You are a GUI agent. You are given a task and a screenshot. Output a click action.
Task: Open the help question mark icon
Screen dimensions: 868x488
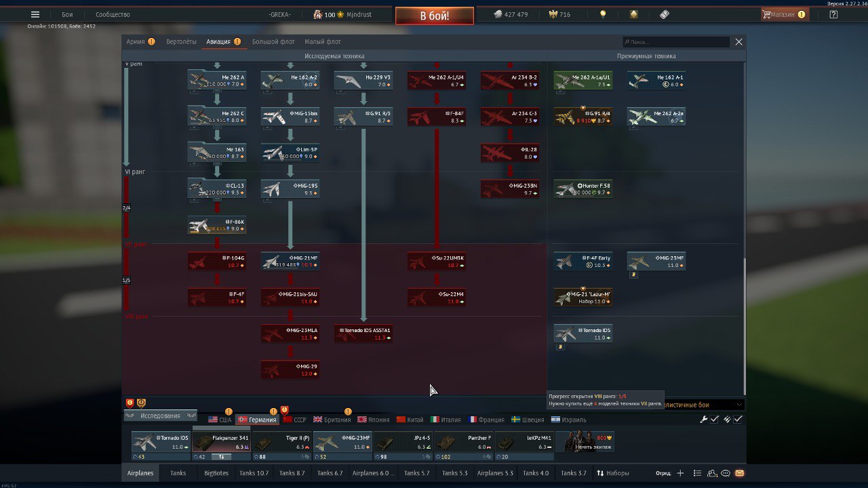click(833, 14)
